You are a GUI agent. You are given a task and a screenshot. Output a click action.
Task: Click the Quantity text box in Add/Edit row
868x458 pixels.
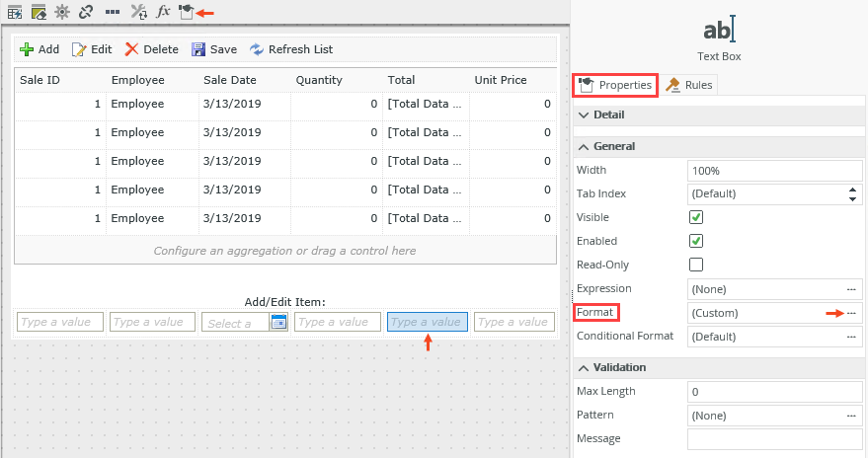pyautogui.click(x=338, y=322)
